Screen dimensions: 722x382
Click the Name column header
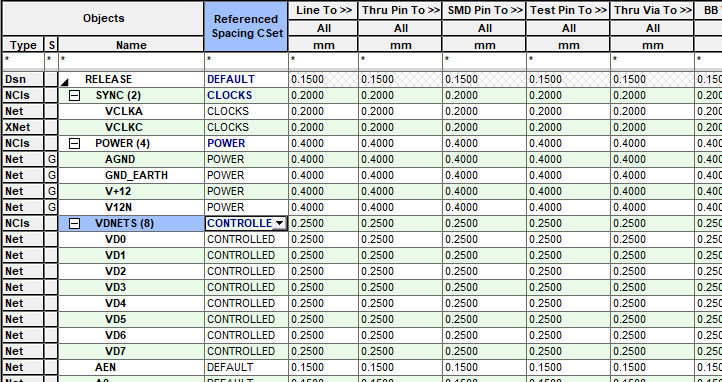coord(131,45)
